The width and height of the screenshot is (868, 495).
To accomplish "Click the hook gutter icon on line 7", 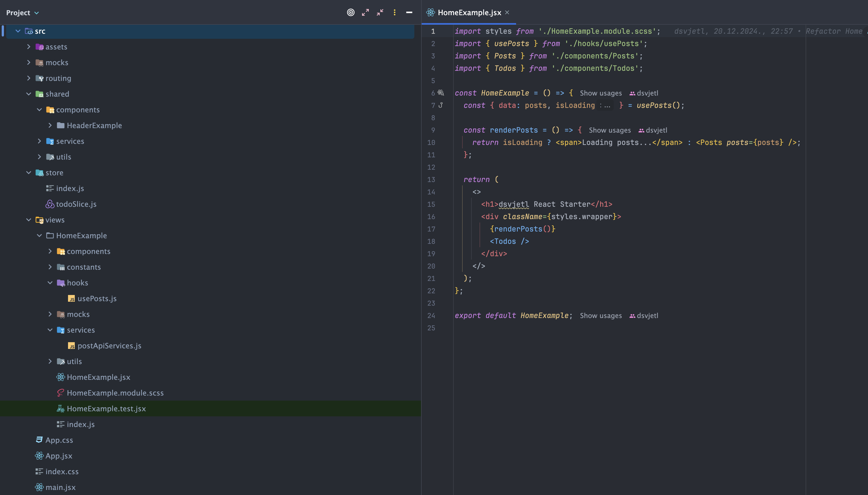I will click(x=441, y=105).
